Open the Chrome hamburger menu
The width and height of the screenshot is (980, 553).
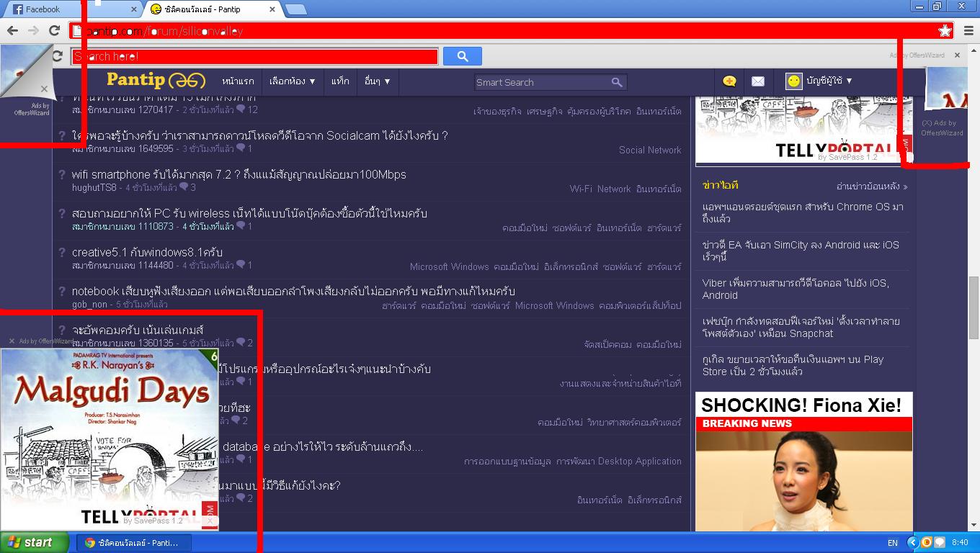pos(968,30)
